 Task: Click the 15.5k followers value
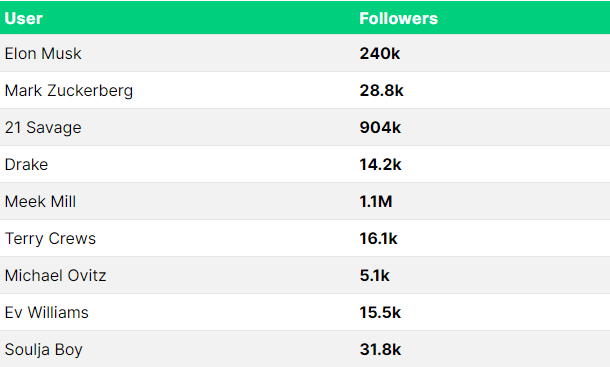(380, 313)
